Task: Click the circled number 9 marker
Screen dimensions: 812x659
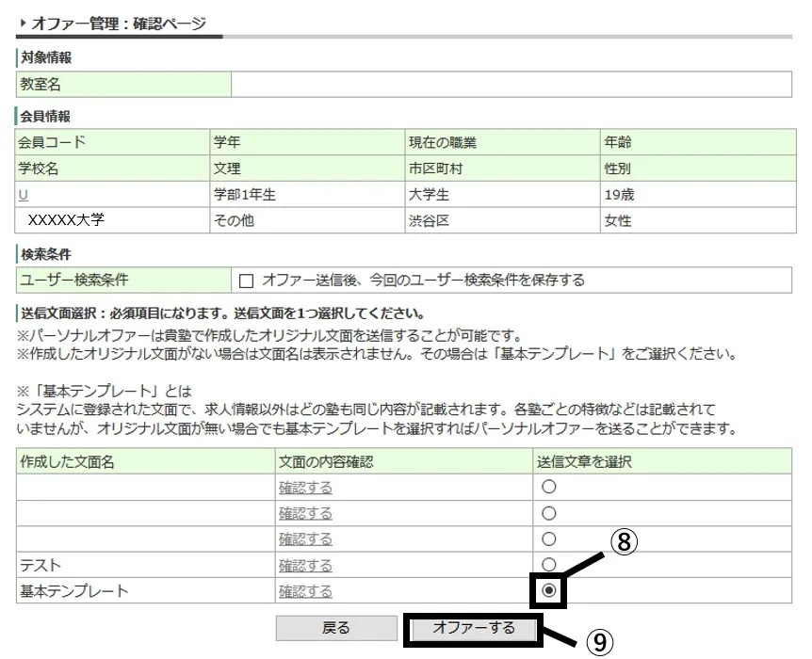Action: (x=599, y=642)
